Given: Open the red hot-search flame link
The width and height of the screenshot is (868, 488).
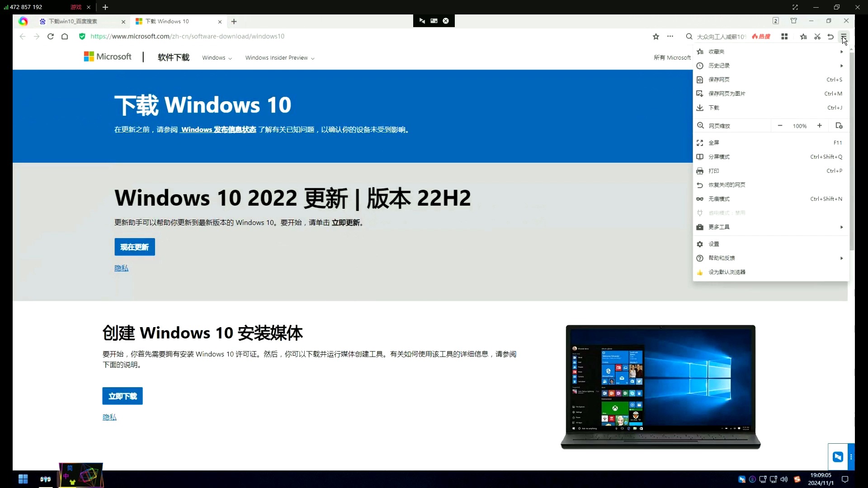Looking at the screenshot, I should (761, 37).
